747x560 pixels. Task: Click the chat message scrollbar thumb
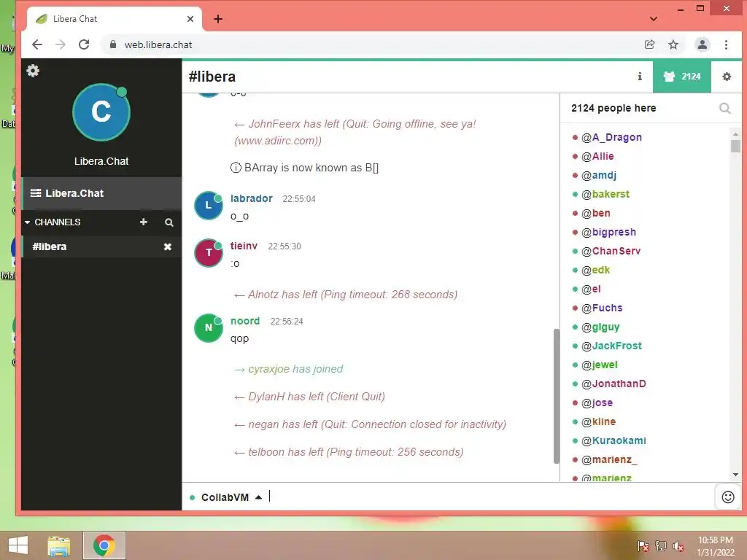pos(556,396)
